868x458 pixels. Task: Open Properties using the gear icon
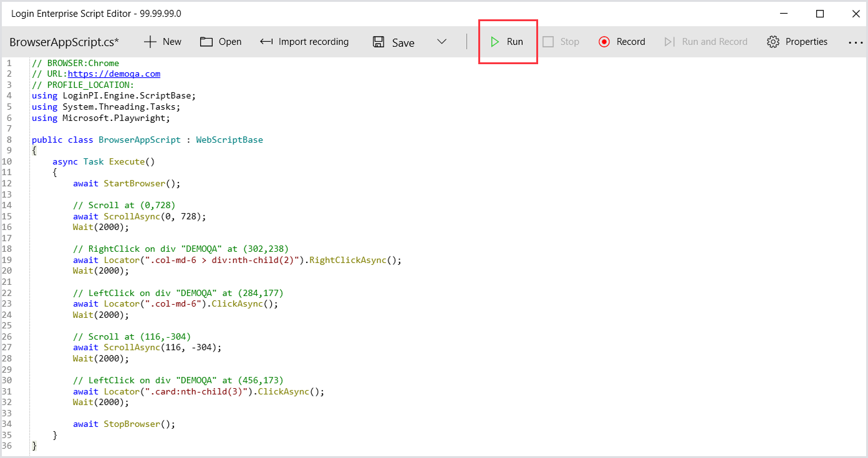tap(773, 42)
